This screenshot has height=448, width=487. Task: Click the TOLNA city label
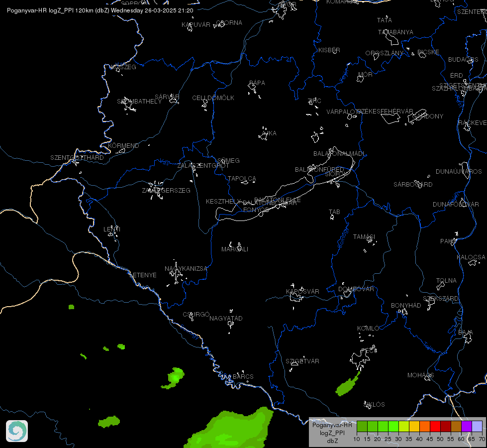[446, 281]
